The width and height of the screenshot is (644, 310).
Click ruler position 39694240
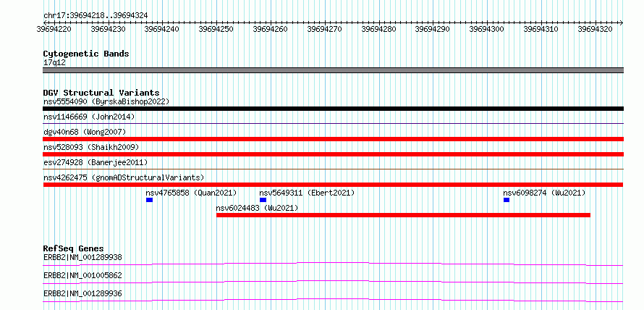pyautogui.click(x=162, y=29)
